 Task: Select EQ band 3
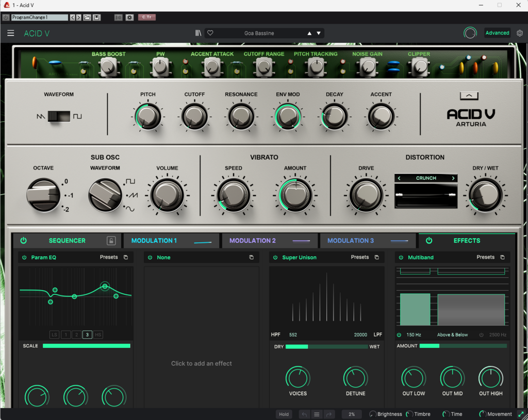(87, 334)
